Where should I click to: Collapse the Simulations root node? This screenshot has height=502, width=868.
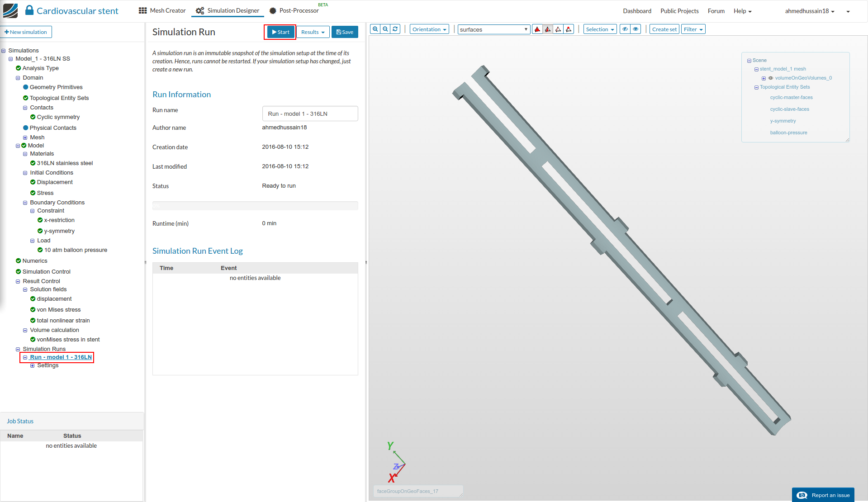[x=4, y=51]
